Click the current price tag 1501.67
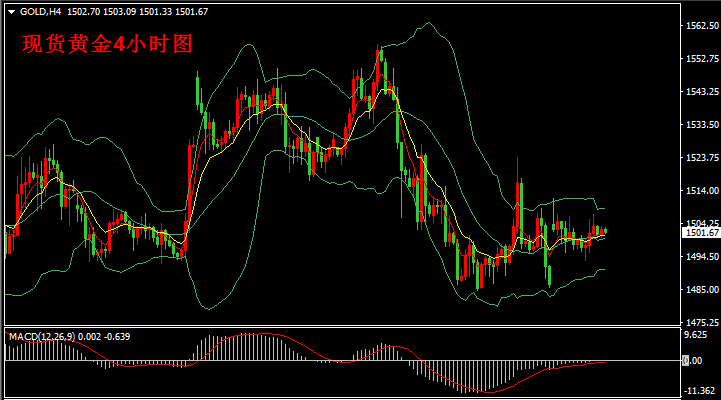 (x=702, y=233)
